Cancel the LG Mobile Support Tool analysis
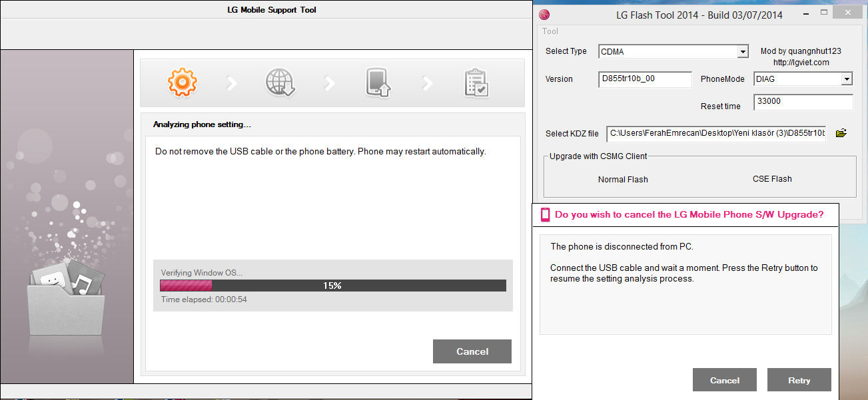This screenshot has height=400, width=868. 472,351
